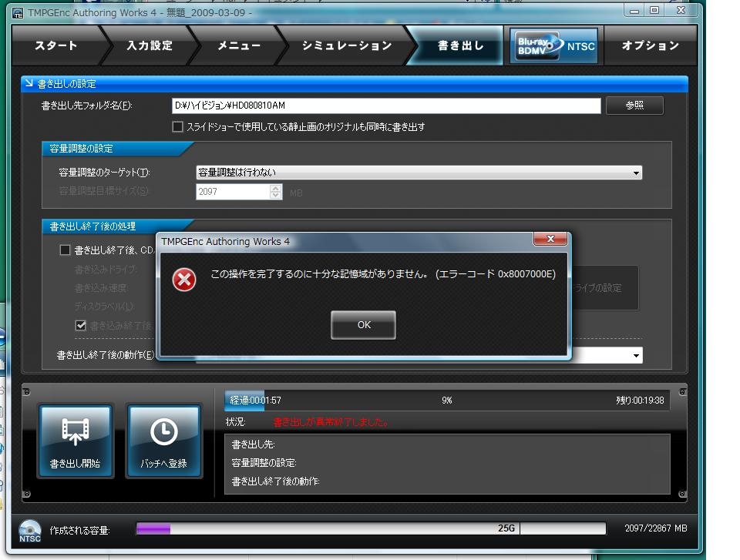Click the Blu-ray BDMV NTSC format badge
Viewport: 740px width, 560px height.
(554, 45)
